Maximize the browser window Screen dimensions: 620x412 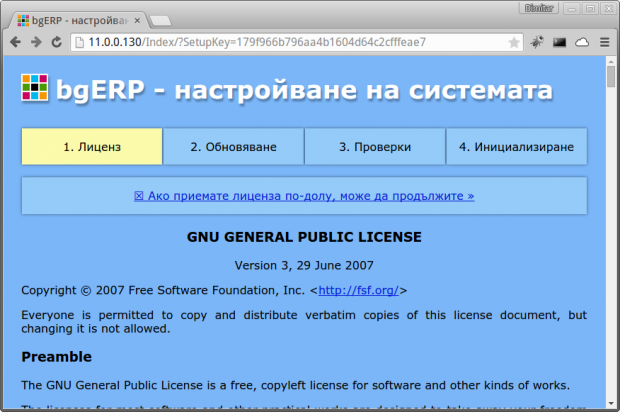(590, 8)
